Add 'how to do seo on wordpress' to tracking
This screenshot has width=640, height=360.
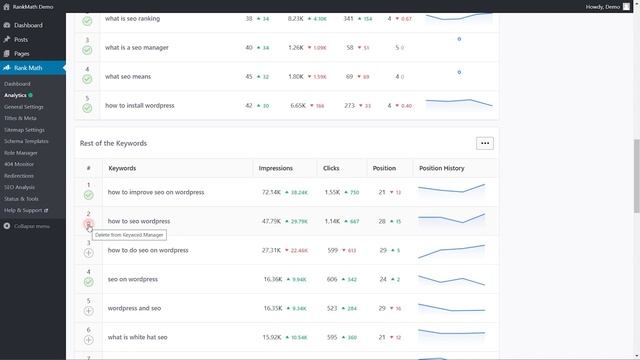(x=88, y=253)
